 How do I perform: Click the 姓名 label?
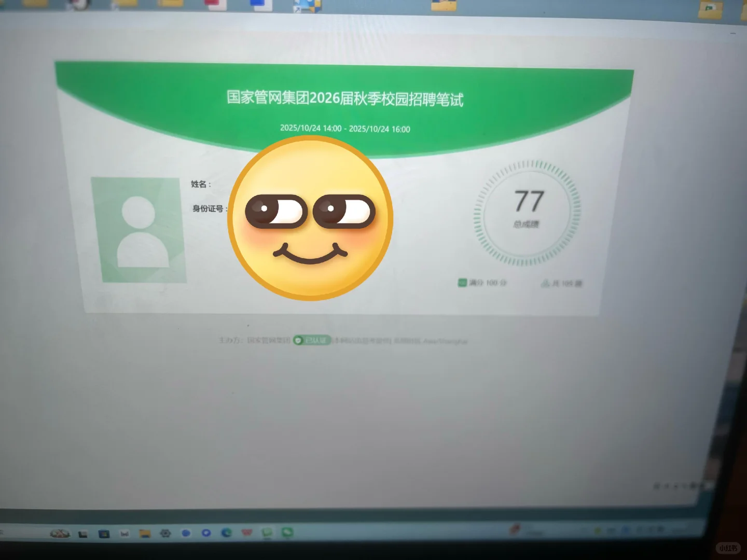pos(201,184)
